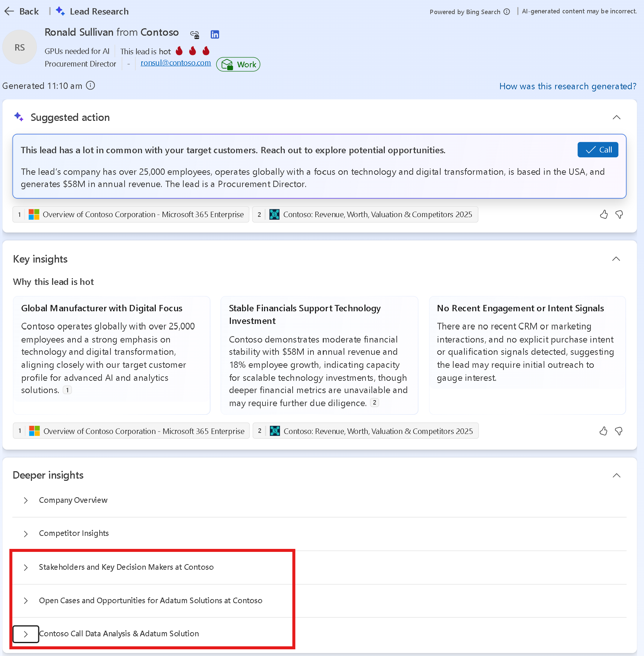Click the Work email badge
The height and width of the screenshot is (656, 644).
point(238,64)
